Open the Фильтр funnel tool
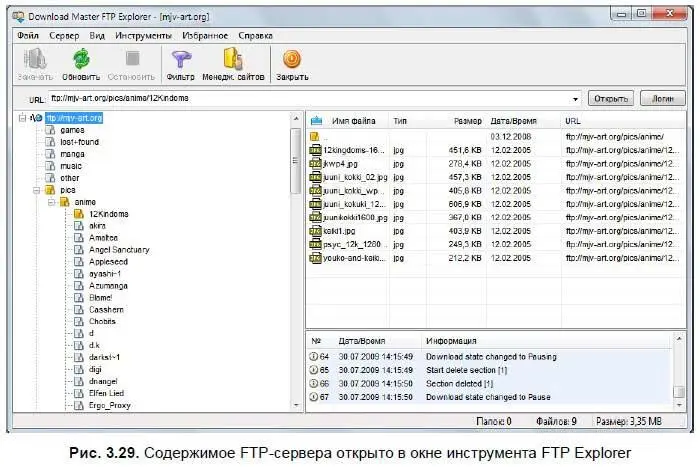Image resolution: width=700 pixels, height=467 pixels. click(x=180, y=60)
